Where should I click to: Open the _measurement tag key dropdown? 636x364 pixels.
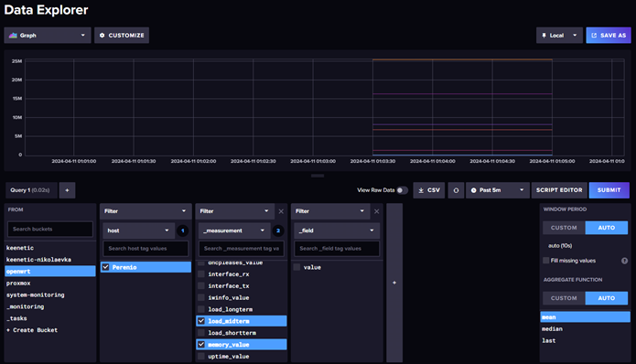click(234, 230)
